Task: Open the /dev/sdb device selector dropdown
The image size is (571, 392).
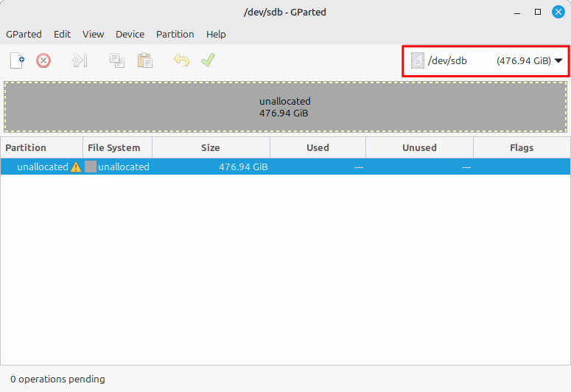Action: 486,61
